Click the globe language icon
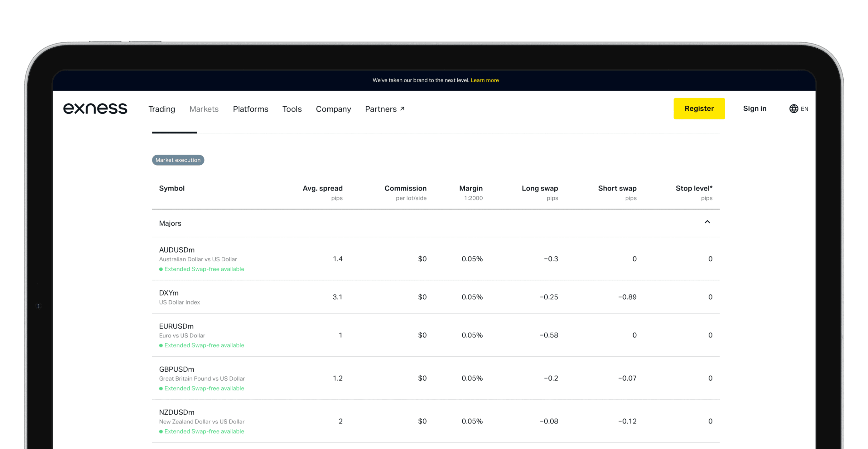 [793, 109]
